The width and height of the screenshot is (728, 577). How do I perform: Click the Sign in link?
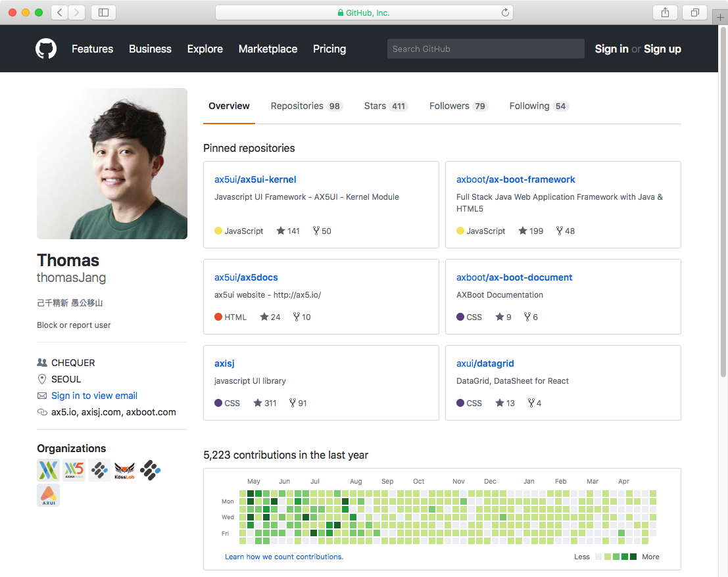[x=611, y=49]
